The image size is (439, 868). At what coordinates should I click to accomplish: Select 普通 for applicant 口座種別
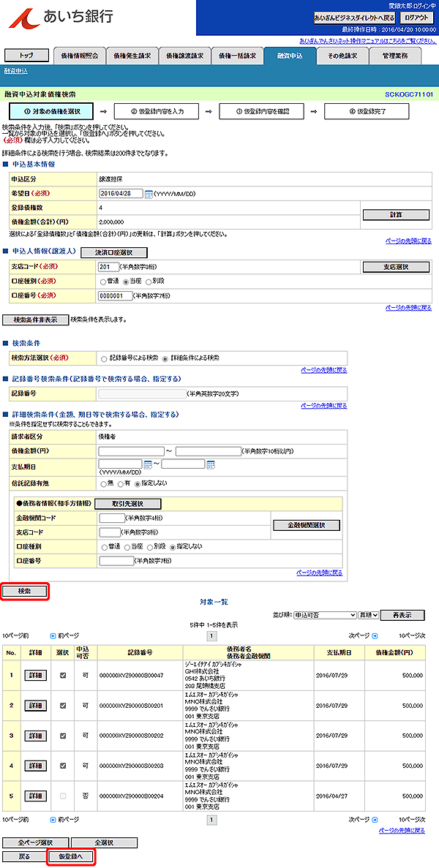pos(103,282)
